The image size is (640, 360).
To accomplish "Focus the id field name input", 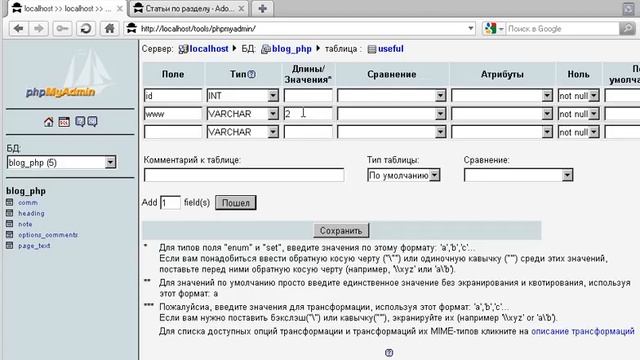I will (x=173, y=96).
